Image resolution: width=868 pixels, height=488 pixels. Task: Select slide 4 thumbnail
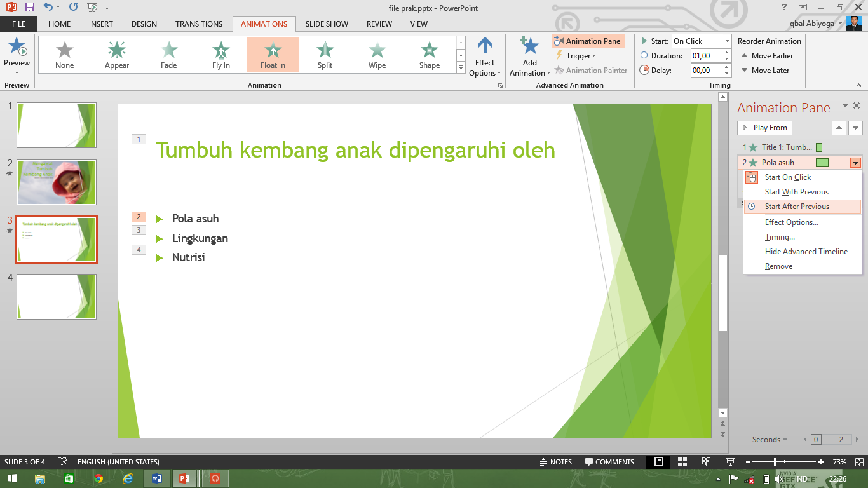[x=57, y=297]
